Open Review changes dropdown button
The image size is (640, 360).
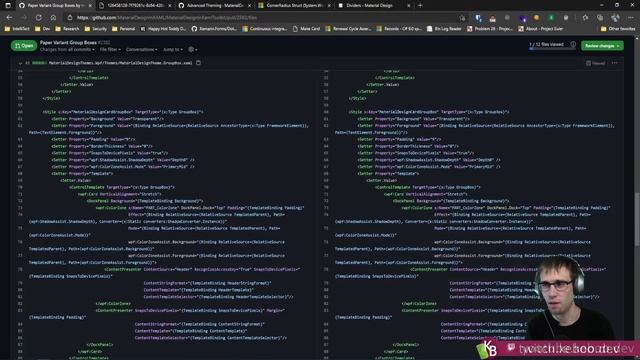pos(602,46)
